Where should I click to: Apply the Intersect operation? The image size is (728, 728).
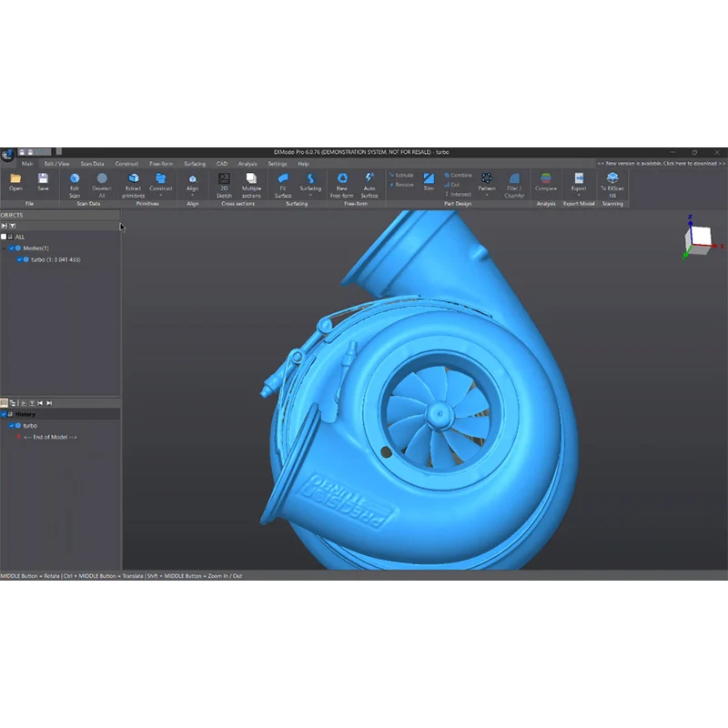pos(458,194)
